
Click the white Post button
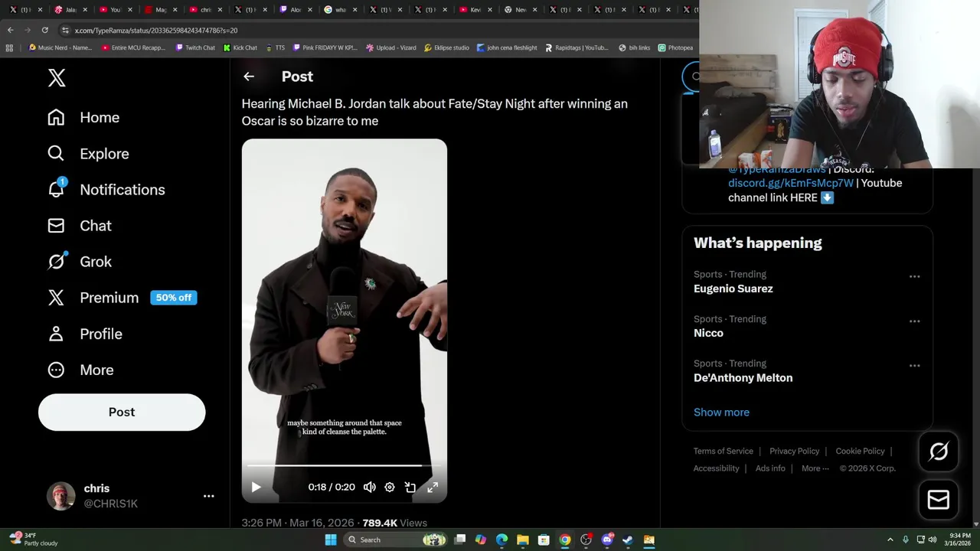tap(122, 412)
